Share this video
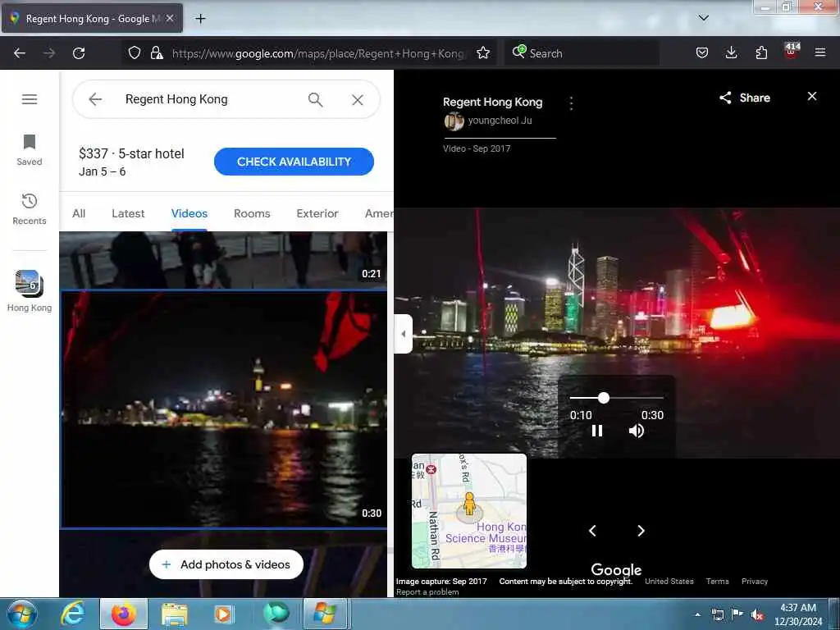 point(745,98)
